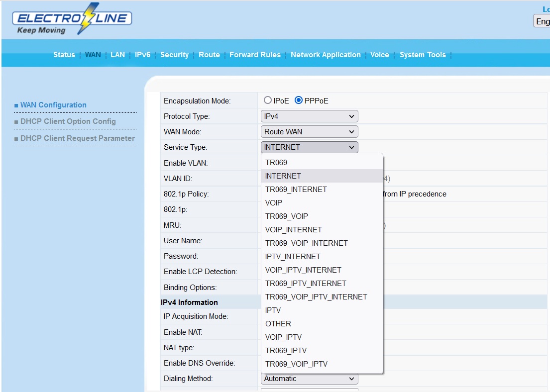Click the Electroline logo
Screen dimensions: 550x392
pos(72,20)
